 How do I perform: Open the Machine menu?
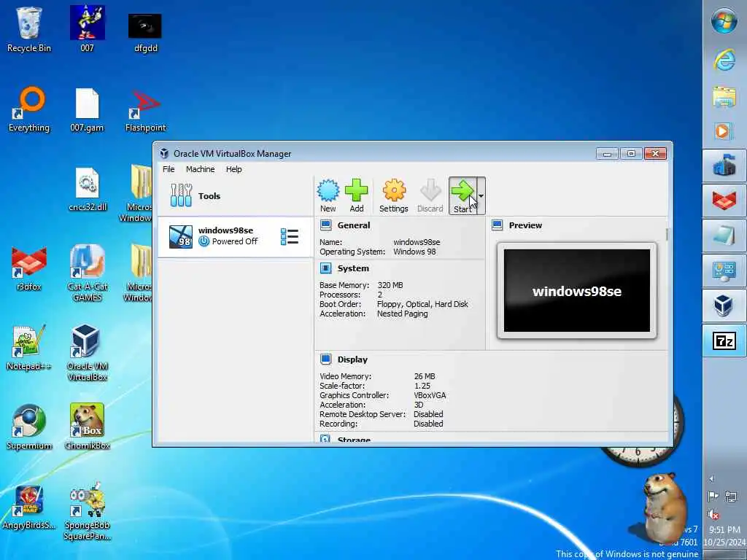click(x=200, y=169)
